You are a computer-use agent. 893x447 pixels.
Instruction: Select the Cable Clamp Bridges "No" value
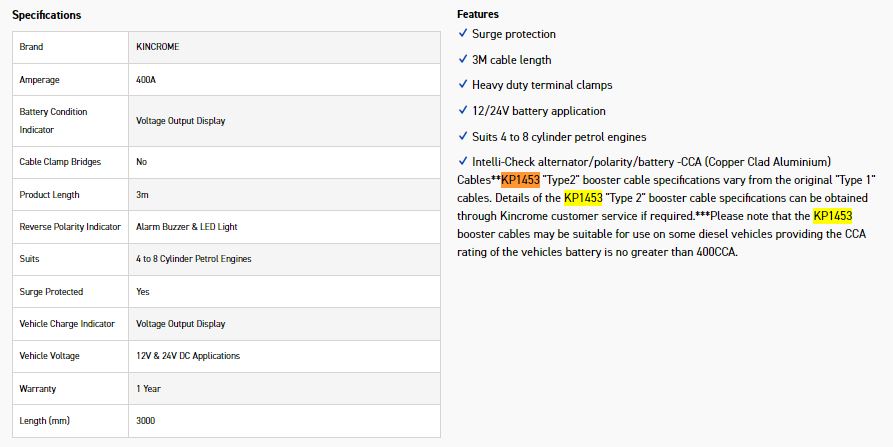[x=141, y=161]
